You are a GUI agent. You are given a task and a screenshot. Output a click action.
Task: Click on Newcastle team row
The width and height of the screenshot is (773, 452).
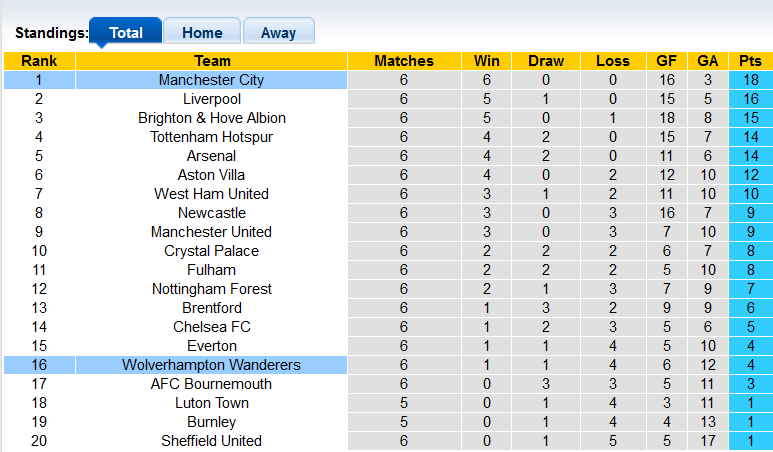[211, 213]
